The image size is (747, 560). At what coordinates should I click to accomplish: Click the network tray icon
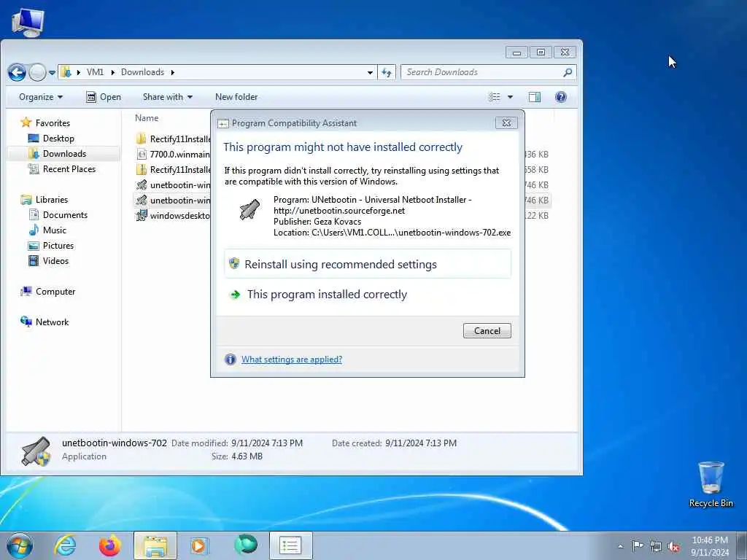[x=656, y=547]
